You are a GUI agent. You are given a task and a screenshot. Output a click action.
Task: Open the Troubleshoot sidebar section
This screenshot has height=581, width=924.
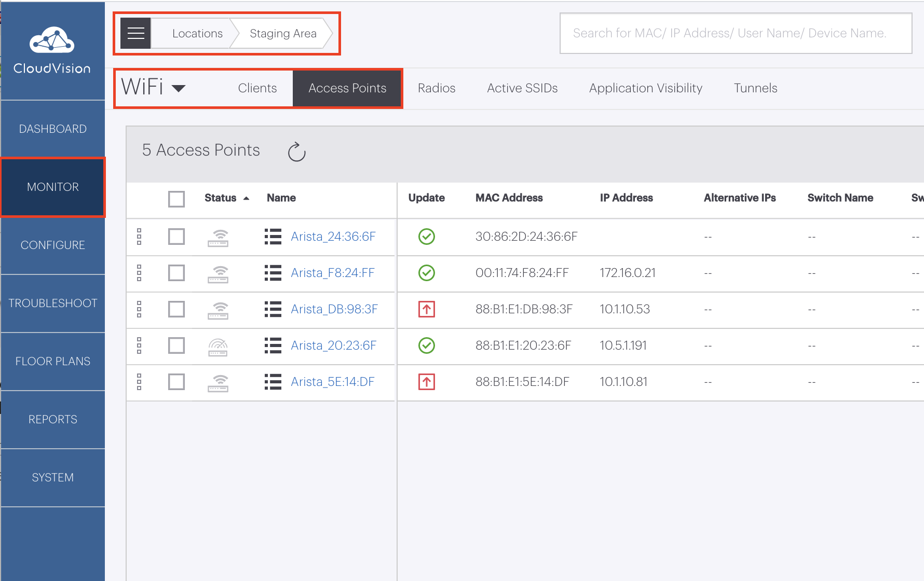point(52,303)
